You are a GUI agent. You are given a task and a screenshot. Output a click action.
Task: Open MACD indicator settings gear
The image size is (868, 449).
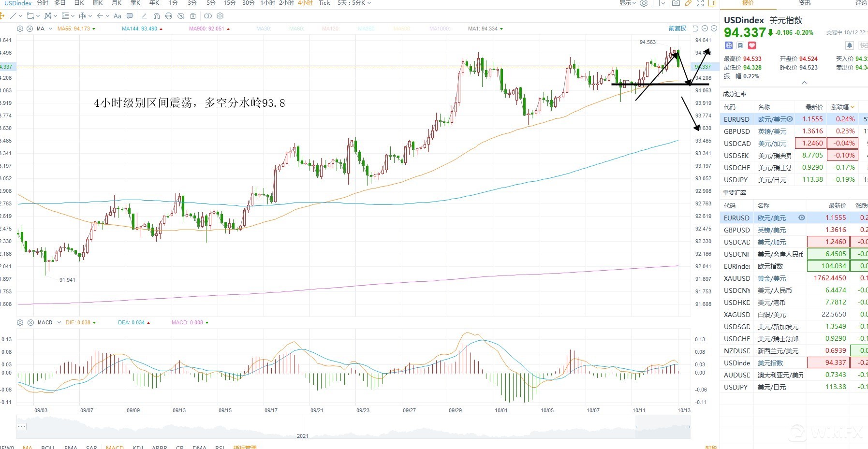(x=20, y=322)
